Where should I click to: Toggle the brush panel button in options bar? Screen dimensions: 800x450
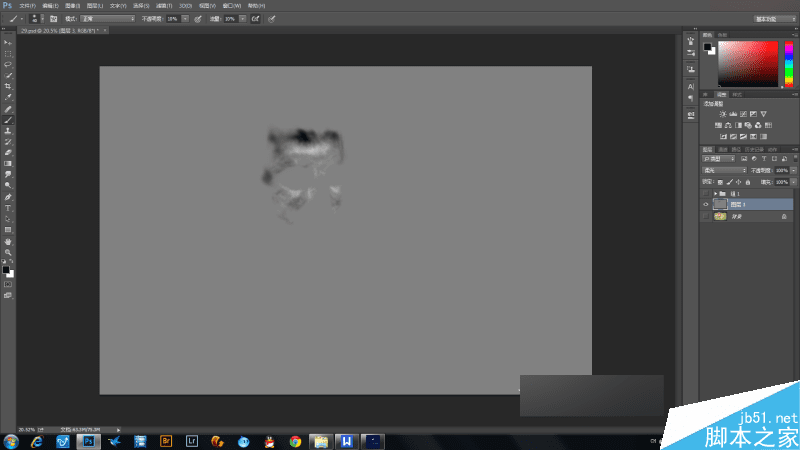[54, 19]
